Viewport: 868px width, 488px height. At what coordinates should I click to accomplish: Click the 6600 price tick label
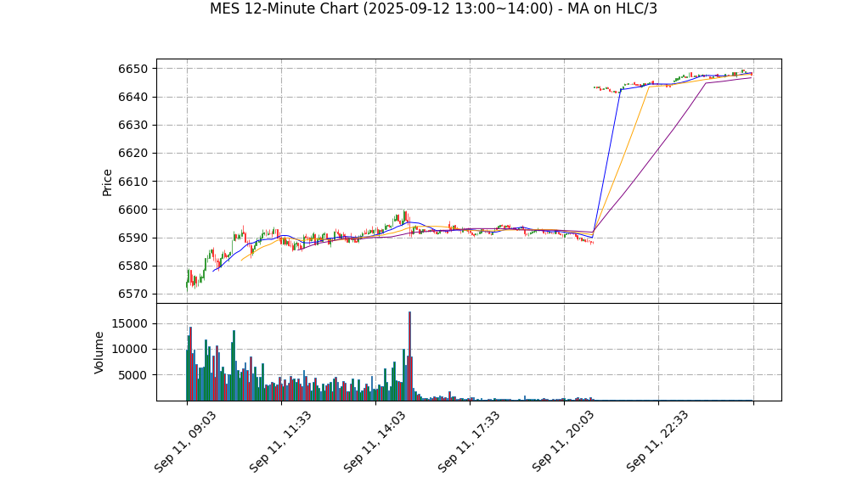pyautogui.click(x=132, y=210)
